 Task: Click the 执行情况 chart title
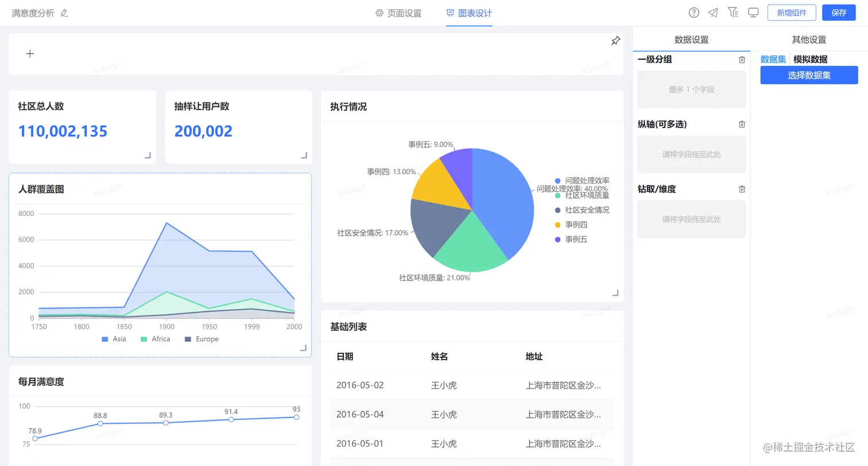coord(348,106)
